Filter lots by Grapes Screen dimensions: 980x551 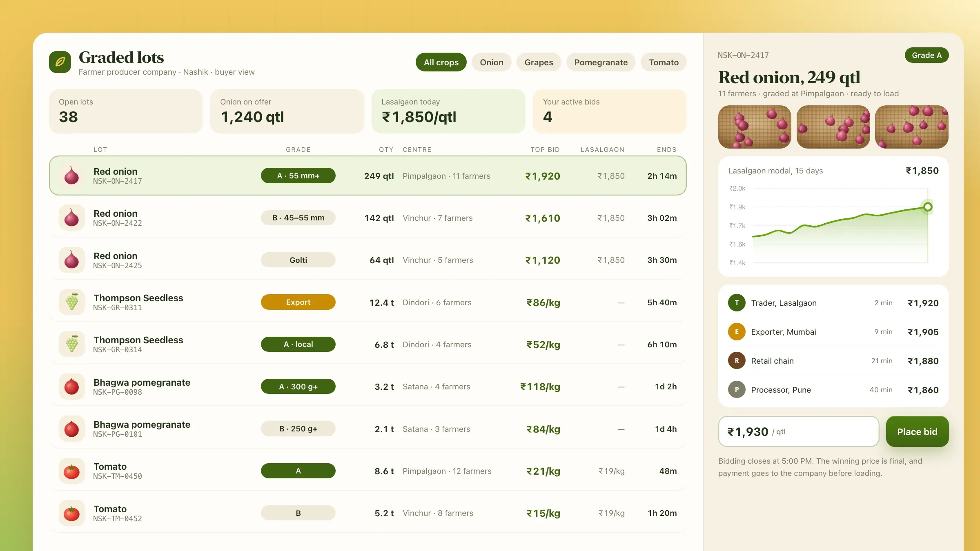pyautogui.click(x=539, y=62)
